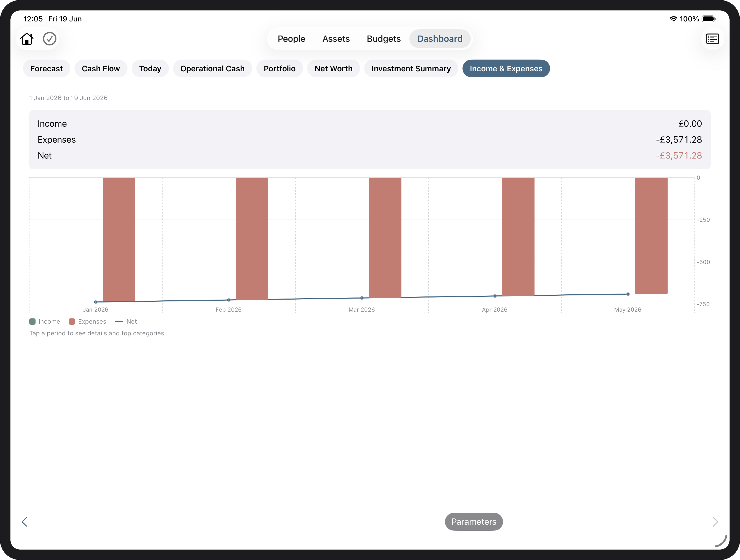The height and width of the screenshot is (560, 740).
Task: Go to previous page with left chevron
Action: coord(24,522)
